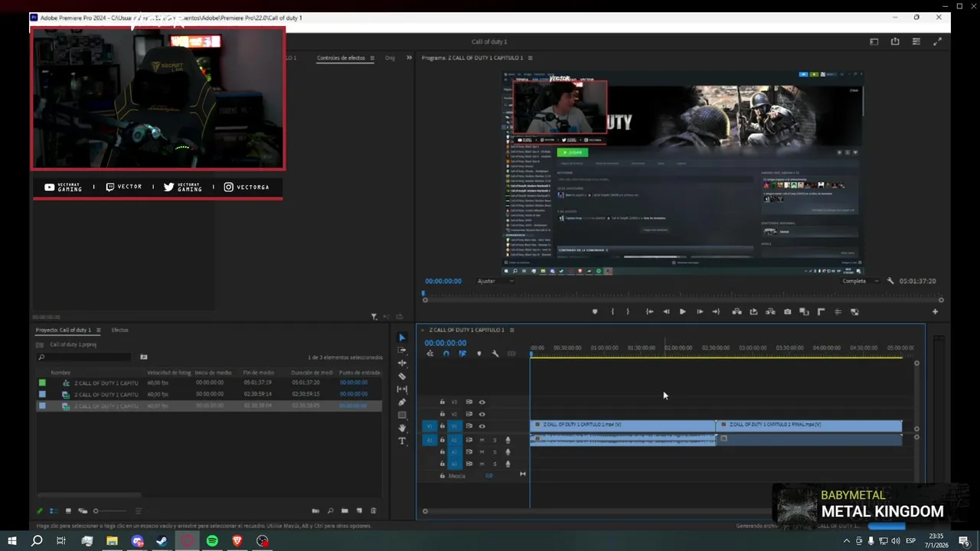Select Proyecto: Call of duty 1 tab
The image size is (980, 551).
pyautogui.click(x=63, y=330)
